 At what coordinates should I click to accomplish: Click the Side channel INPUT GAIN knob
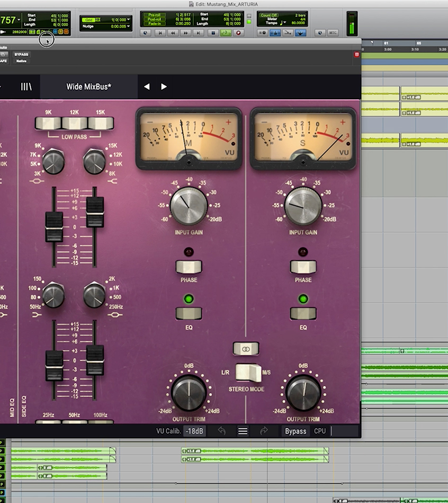coord(303,206)
